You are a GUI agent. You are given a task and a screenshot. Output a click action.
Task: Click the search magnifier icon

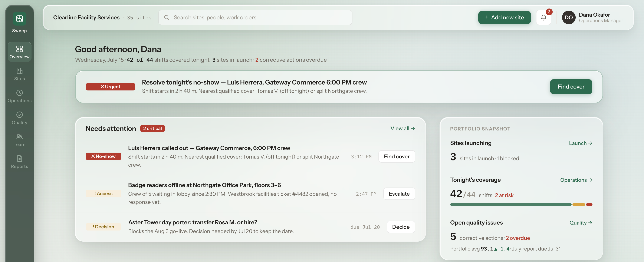pyautogui.click(x=167, y=17)
